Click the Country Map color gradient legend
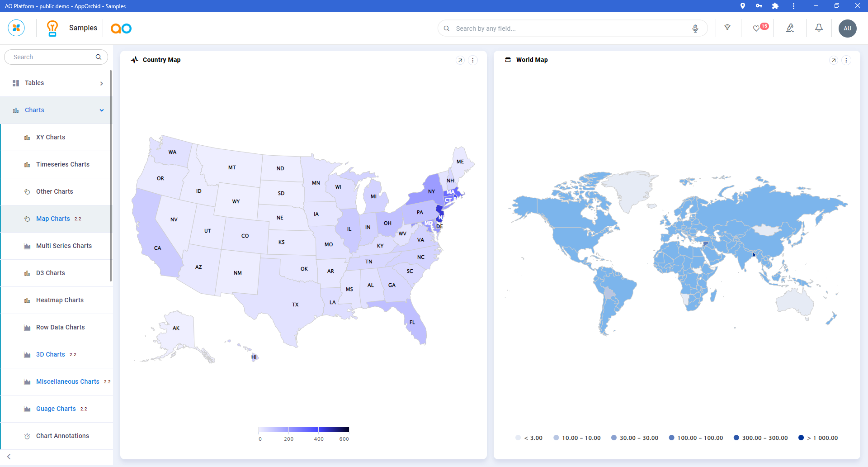This screenshot has width=868, height=467. pos(303,429)
